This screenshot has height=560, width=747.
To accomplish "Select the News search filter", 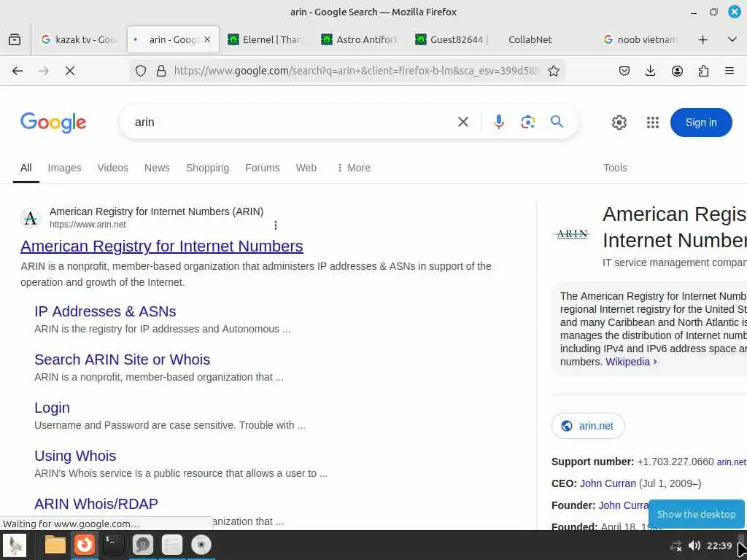I will [x=157, y=168].
